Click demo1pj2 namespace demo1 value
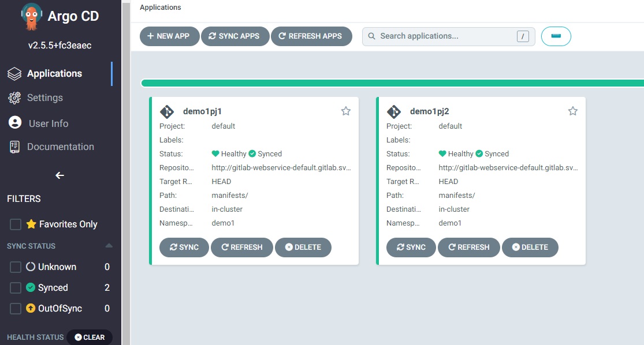 pyautogui.click(x=450, y=223)
